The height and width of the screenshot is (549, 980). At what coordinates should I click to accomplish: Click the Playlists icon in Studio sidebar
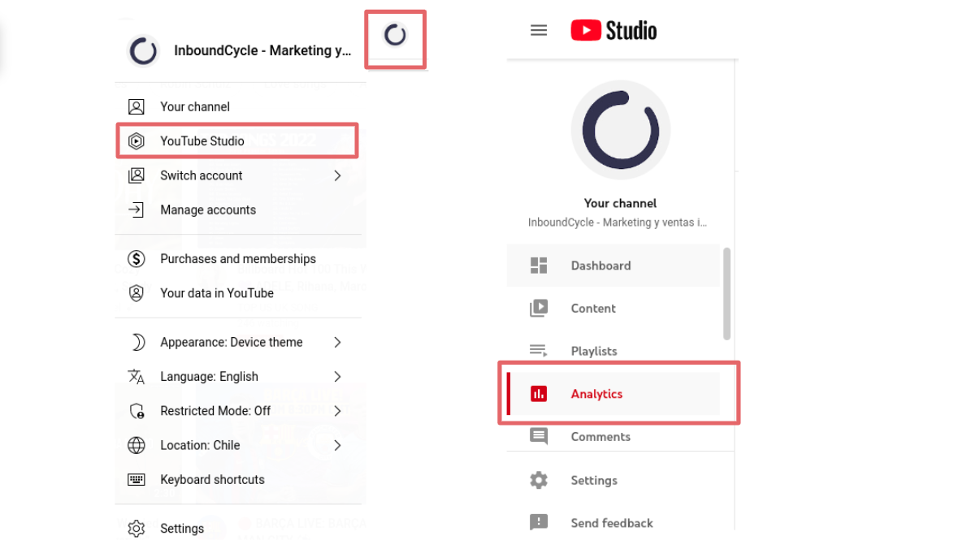(539, 351)
